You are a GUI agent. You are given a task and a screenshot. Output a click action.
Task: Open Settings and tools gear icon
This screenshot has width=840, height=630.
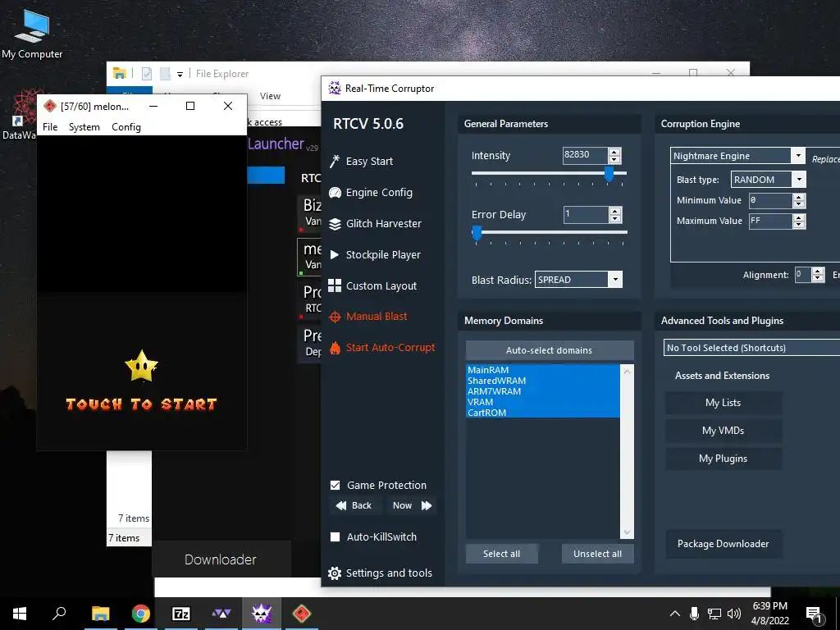335,573
